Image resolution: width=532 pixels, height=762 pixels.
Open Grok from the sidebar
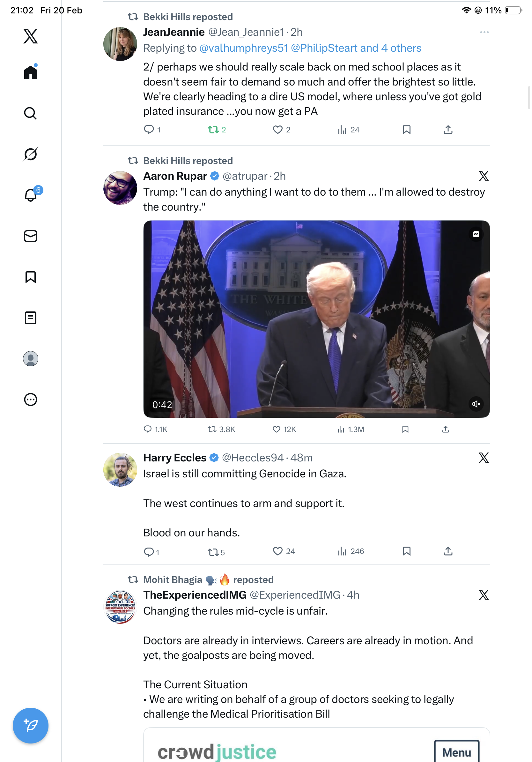tap(31, 154)
